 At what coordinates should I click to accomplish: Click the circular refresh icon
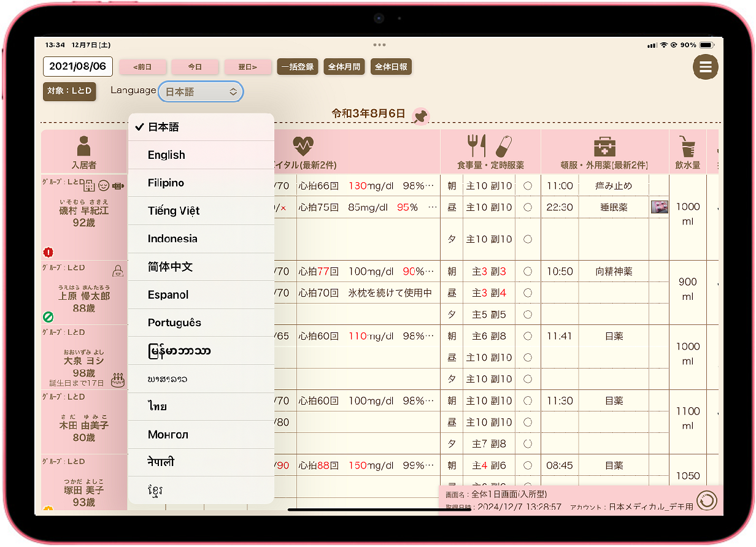[706, 500]
